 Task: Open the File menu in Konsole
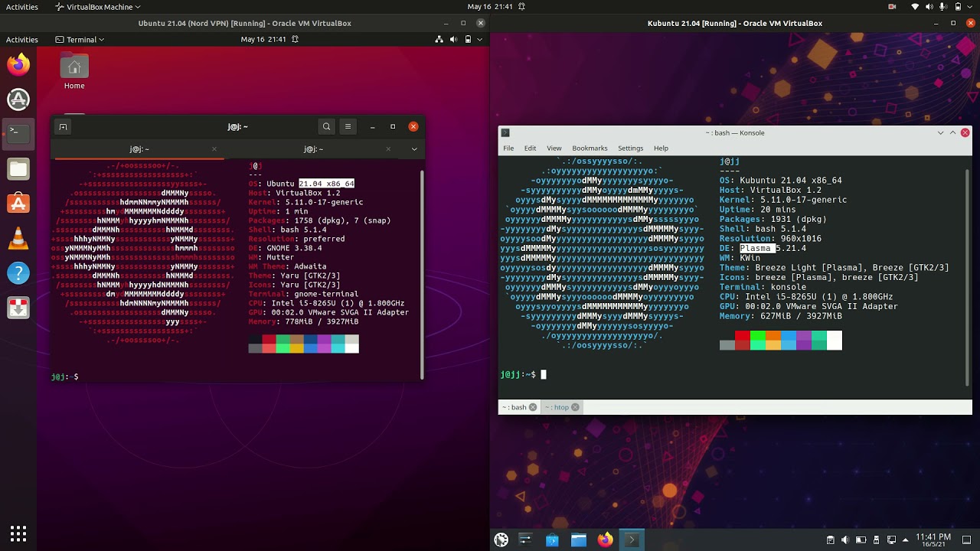(508, 148)
